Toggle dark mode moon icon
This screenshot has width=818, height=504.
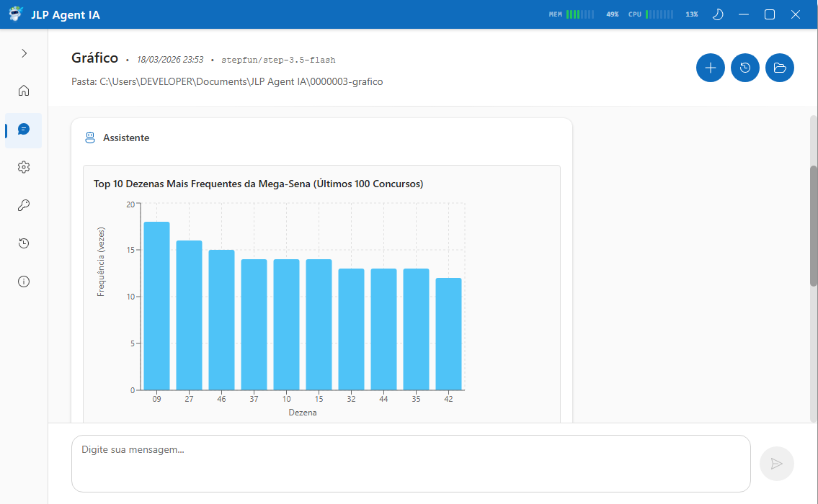pyautogui.click(x=717, y=14)
